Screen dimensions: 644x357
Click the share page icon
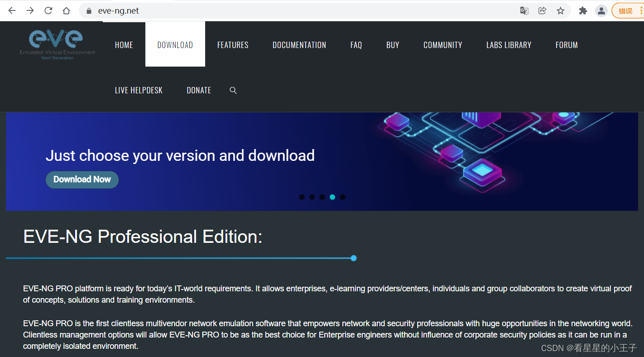542,10
